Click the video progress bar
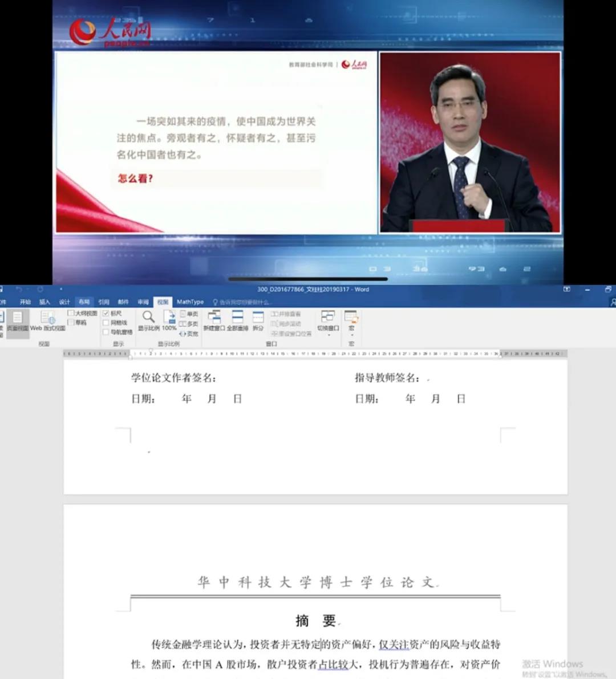The width and height of the screenshot is (616, 679). (308, 279)
